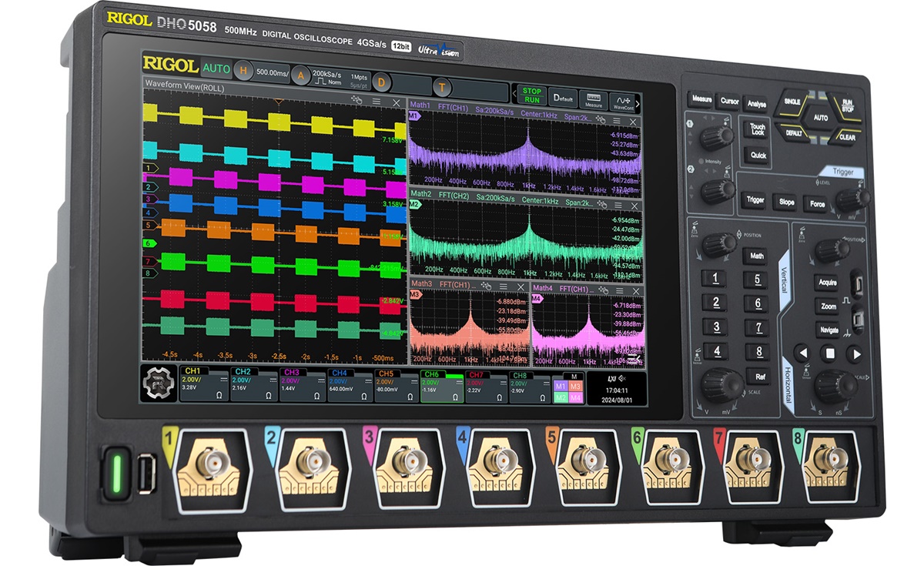Push the Acquire key
924x566 pixels.
[828, 283]
